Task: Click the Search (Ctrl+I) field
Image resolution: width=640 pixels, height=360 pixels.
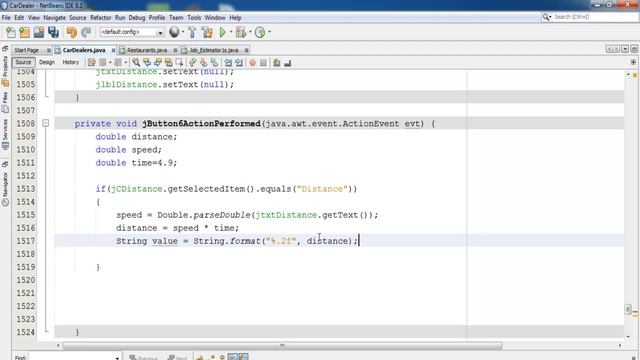Action: click(590, 17)
